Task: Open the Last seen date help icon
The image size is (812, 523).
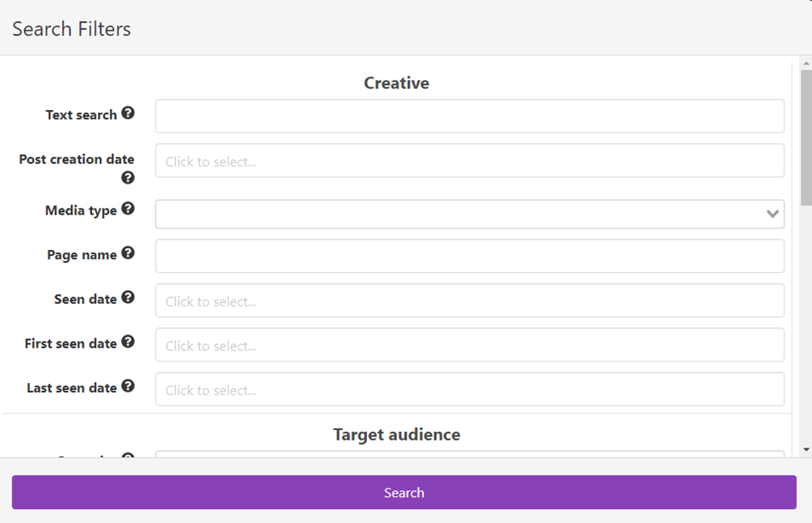Action: click(128, 386)
